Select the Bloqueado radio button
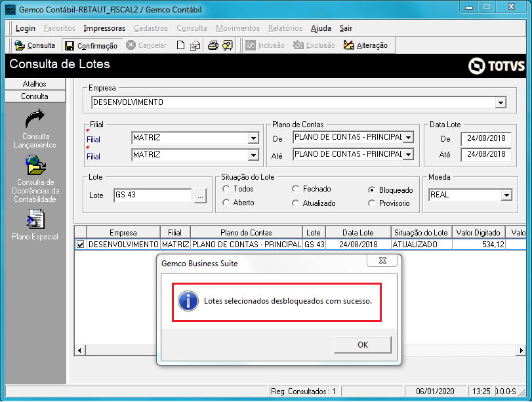Image resolution: width=532 pixels, height=402 pixels. (x=372, y=190)
